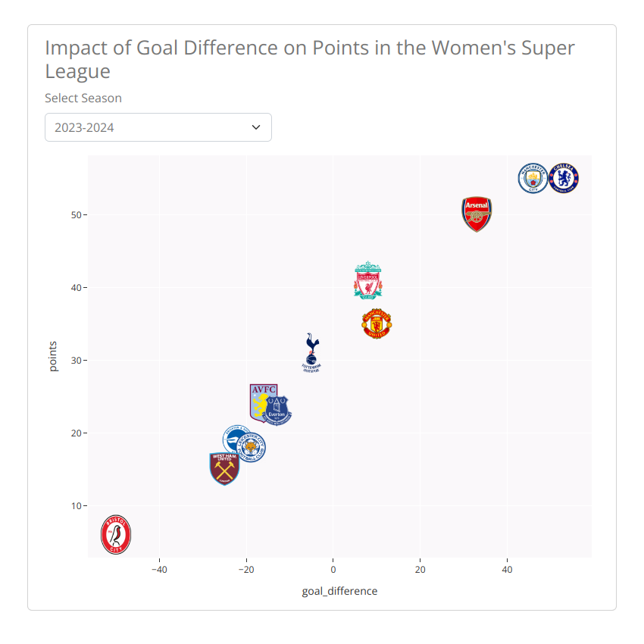Click the Everton crest marker

(x=277, y=411)
